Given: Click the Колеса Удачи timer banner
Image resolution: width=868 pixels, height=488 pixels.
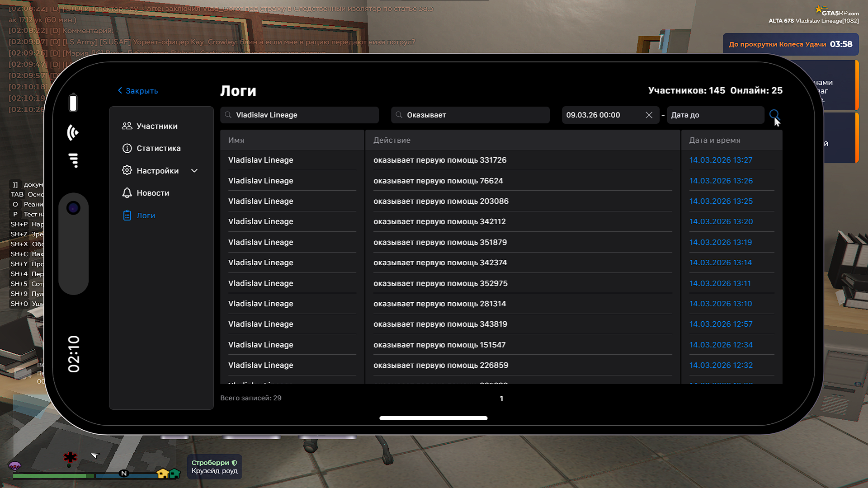Looking at the screenshot, I should point(790,44).
